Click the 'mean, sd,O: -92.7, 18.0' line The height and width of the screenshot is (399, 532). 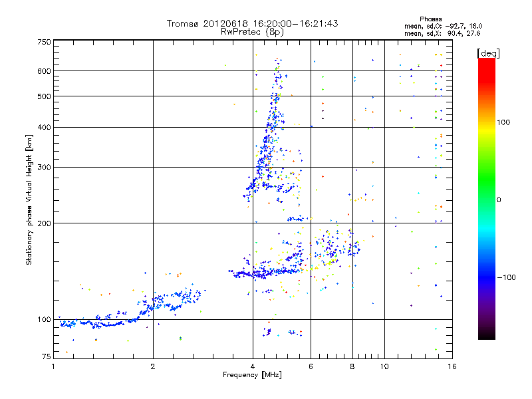pyautogui.click(x=443, y=26)
